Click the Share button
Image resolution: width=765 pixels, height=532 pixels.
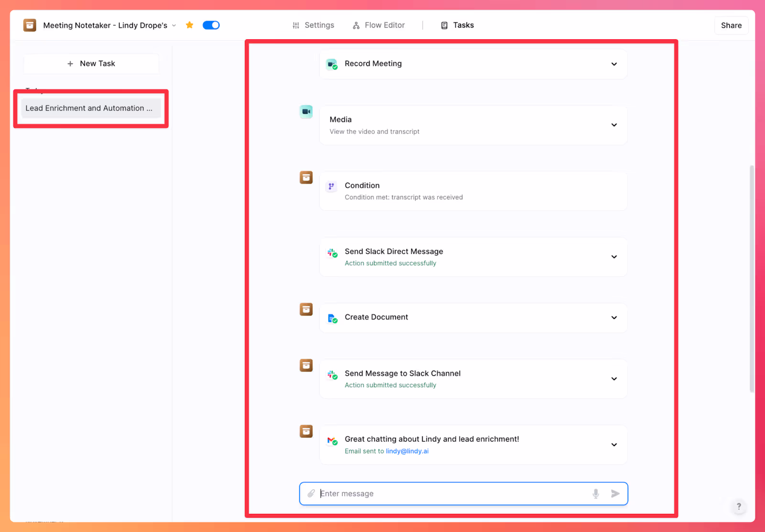(731, 25)
